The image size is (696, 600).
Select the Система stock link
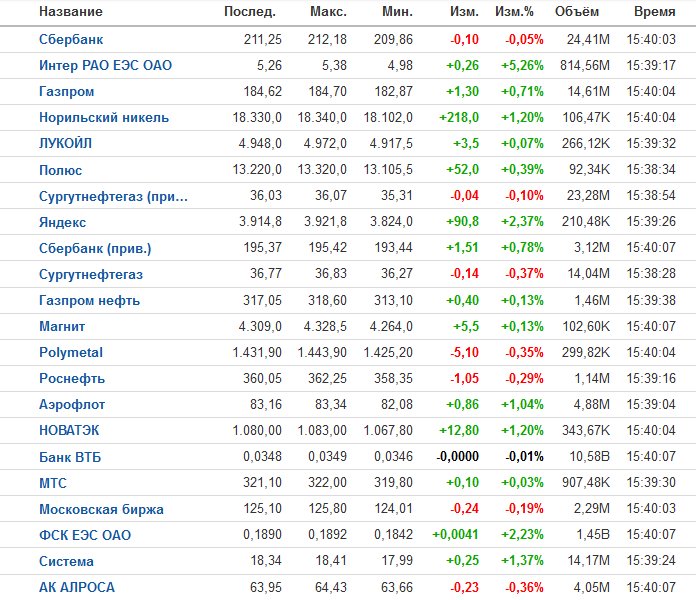(66, 561)
